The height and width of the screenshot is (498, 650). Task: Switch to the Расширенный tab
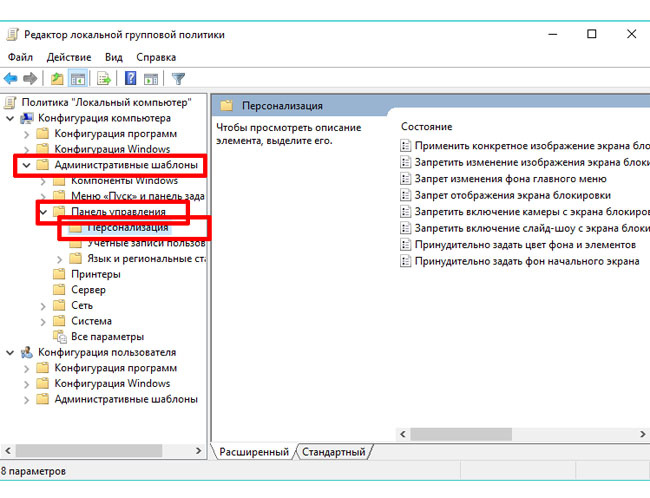click(x=254, y=452)
